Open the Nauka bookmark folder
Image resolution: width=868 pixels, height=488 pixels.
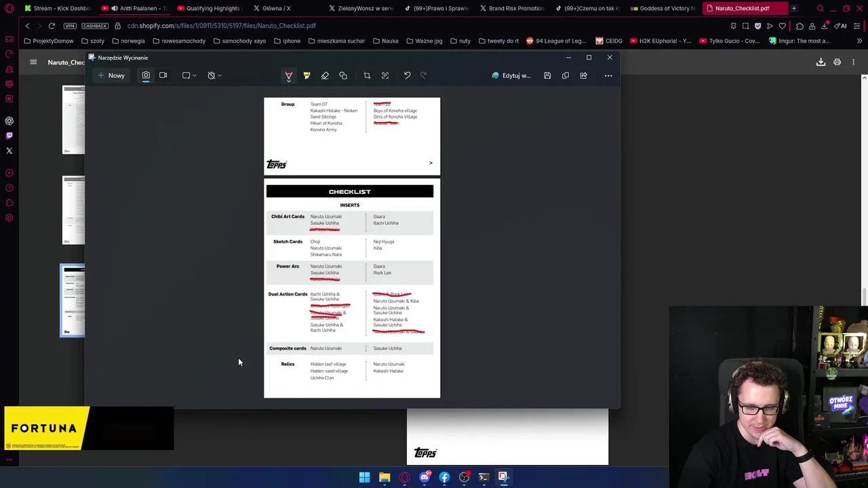[385, 41]
